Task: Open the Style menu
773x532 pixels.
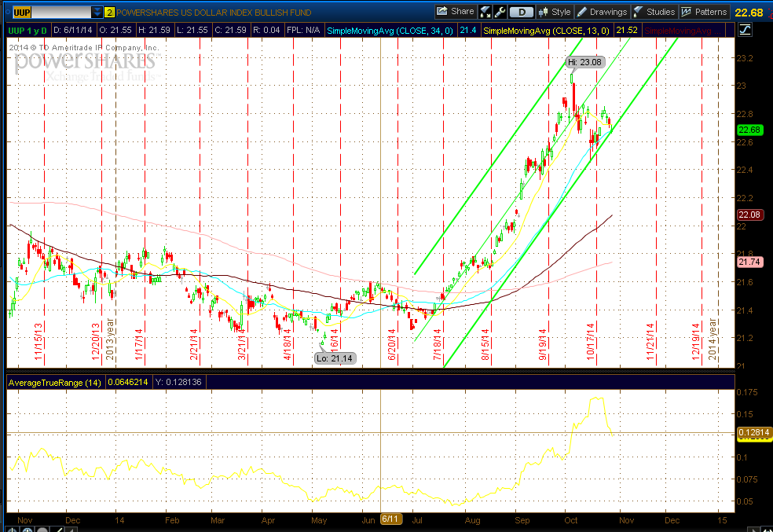Action: pyautogui.click(x=555, y=12)
